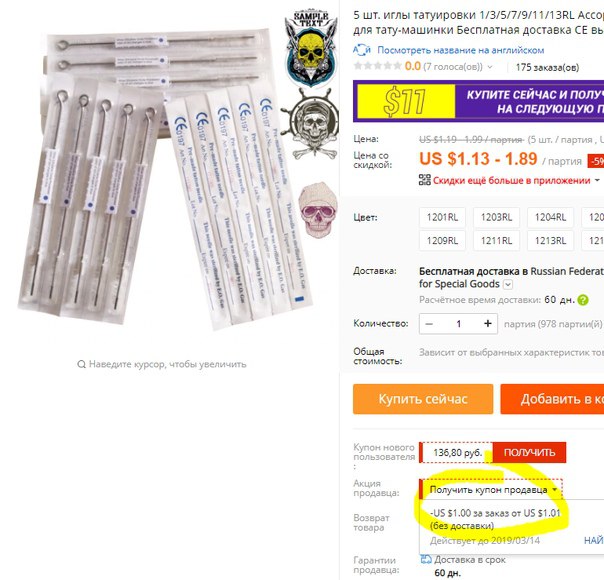
Task: Expand the app discounts arrow
Action: click(x=597, y=180)
